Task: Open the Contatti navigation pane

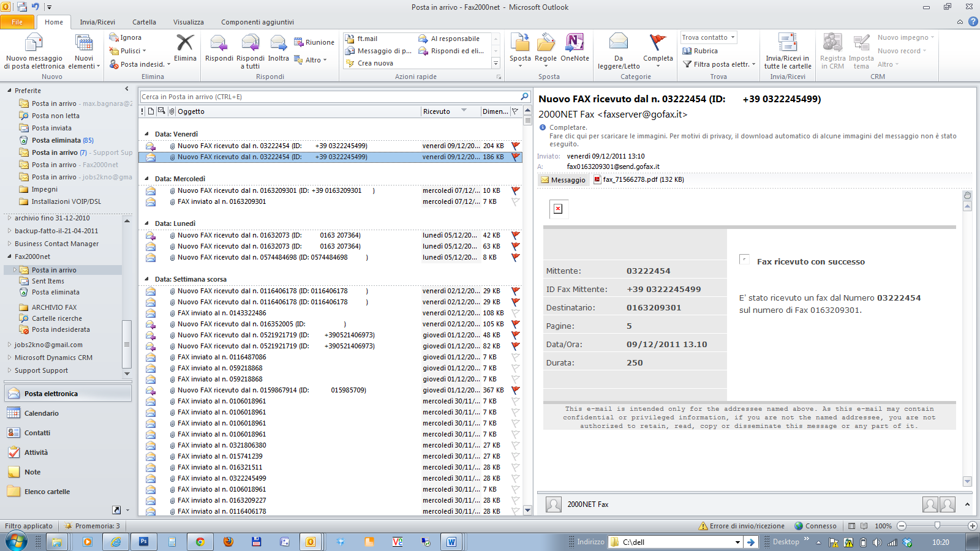Action: [67, 433]
